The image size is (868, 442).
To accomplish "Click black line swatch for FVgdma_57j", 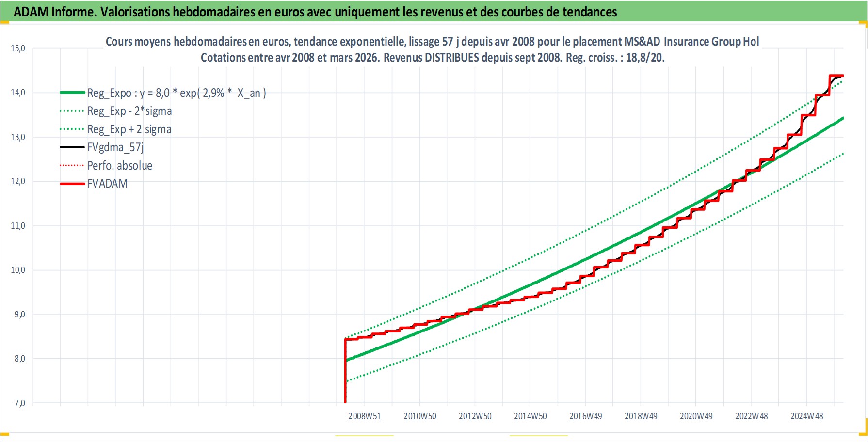I will point(72,147).
